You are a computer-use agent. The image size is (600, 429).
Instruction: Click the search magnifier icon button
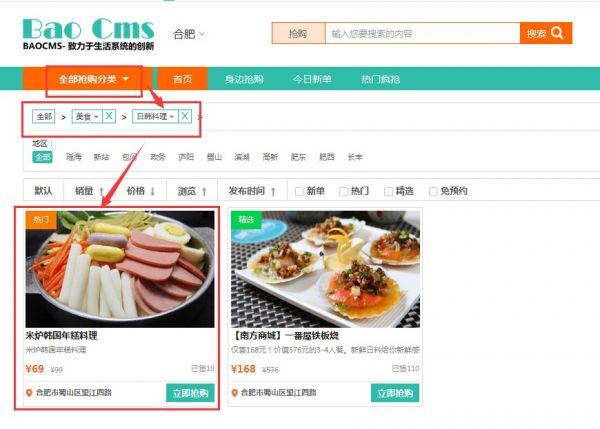pos(557,33)
